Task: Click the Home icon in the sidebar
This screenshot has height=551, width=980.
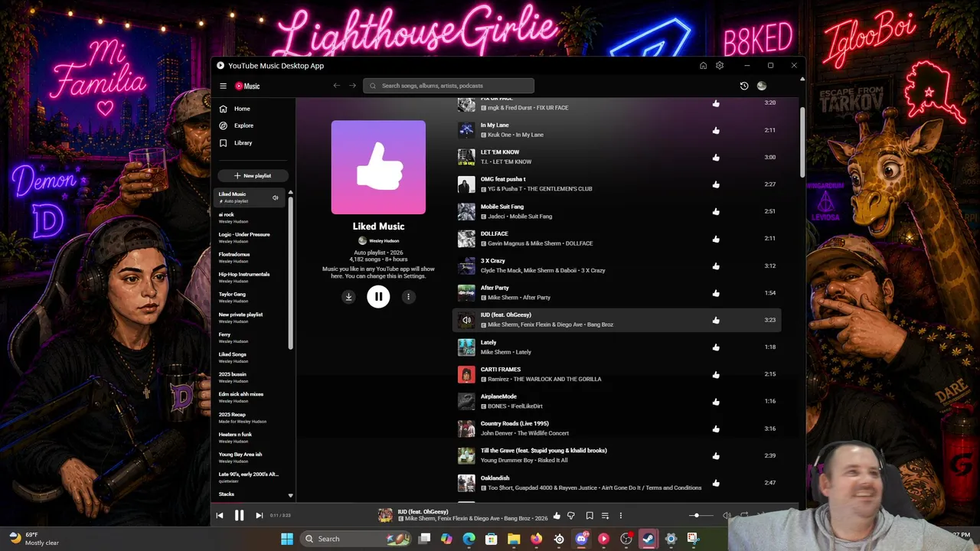Action: 223,109
